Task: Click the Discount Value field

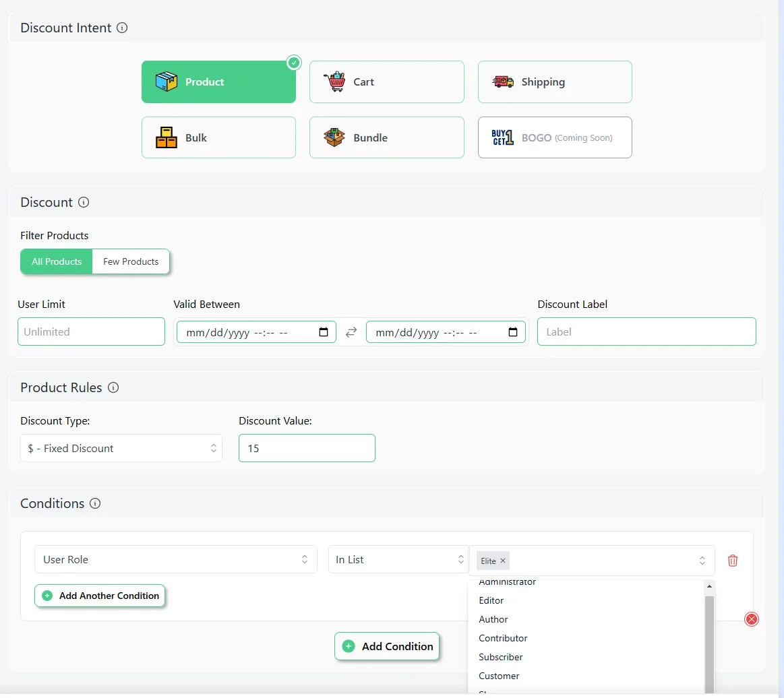Action: click(307, 448)
